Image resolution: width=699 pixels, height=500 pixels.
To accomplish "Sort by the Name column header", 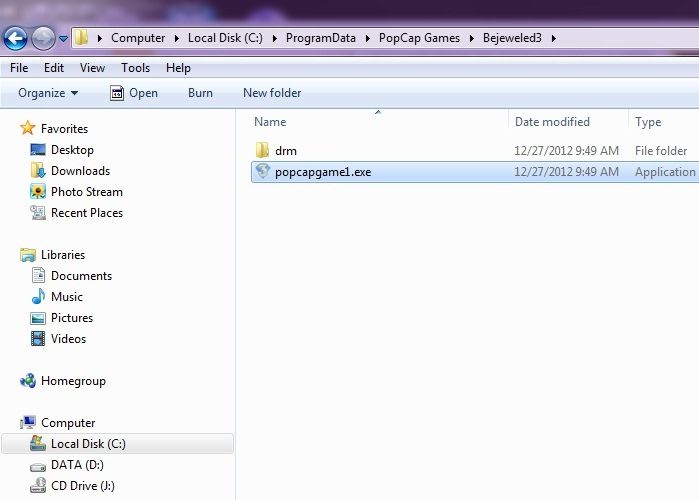I will click(270, 122).
